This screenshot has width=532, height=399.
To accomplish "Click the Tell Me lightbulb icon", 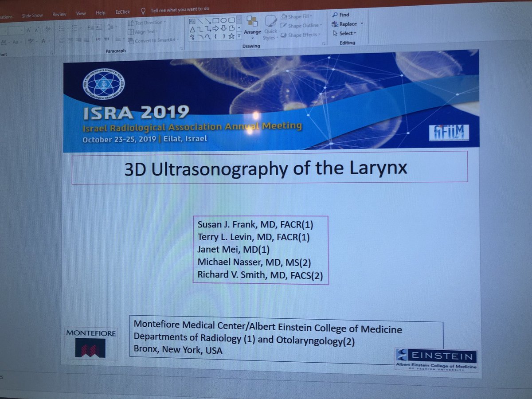I will [143, 10].
